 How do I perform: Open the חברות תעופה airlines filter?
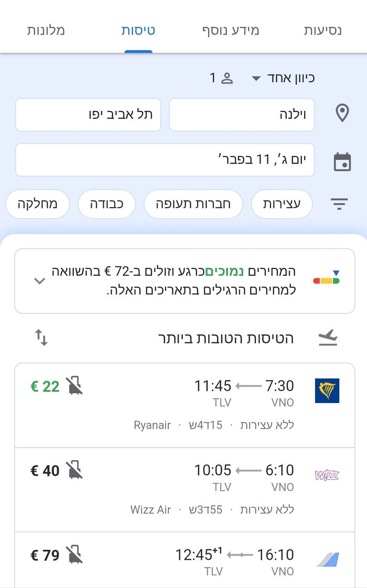pos(193,204)
